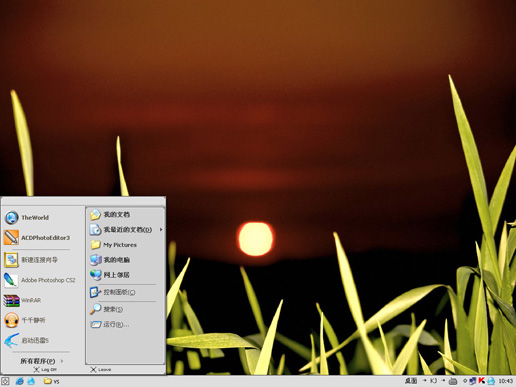This screenshot has width=516, height=387.
Task: Expand the 桌面 toolbar chevron in taskbar
Action: [424, 380]
